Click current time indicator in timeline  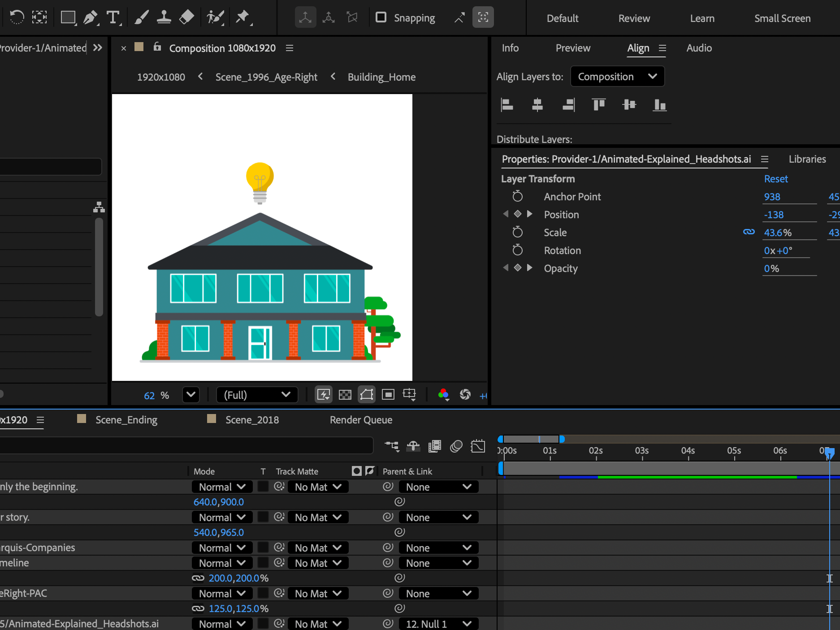[829, 453]
